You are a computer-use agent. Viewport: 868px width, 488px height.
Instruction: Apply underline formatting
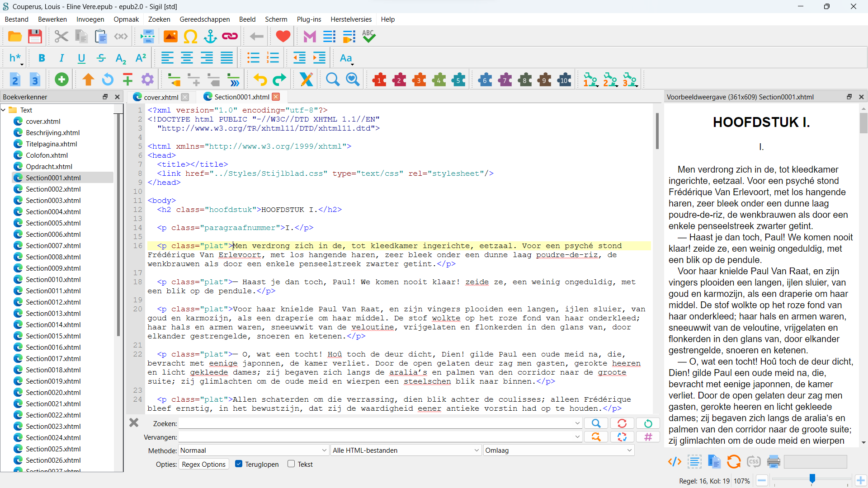[x=81, y=58]
